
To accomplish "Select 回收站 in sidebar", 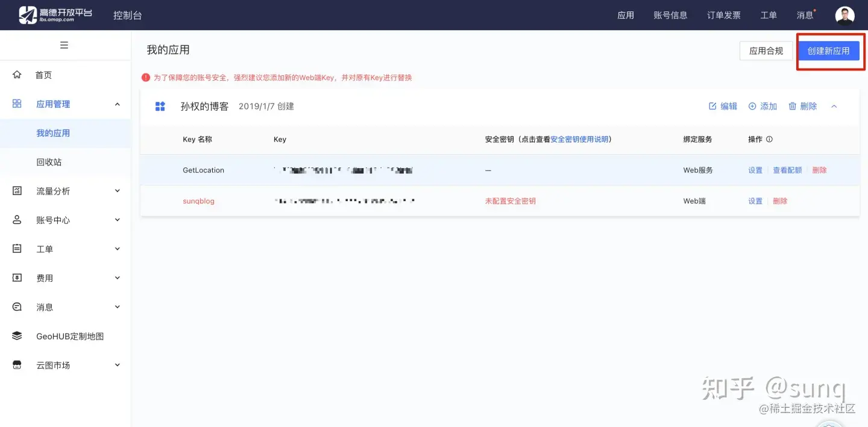I will 49,162.
